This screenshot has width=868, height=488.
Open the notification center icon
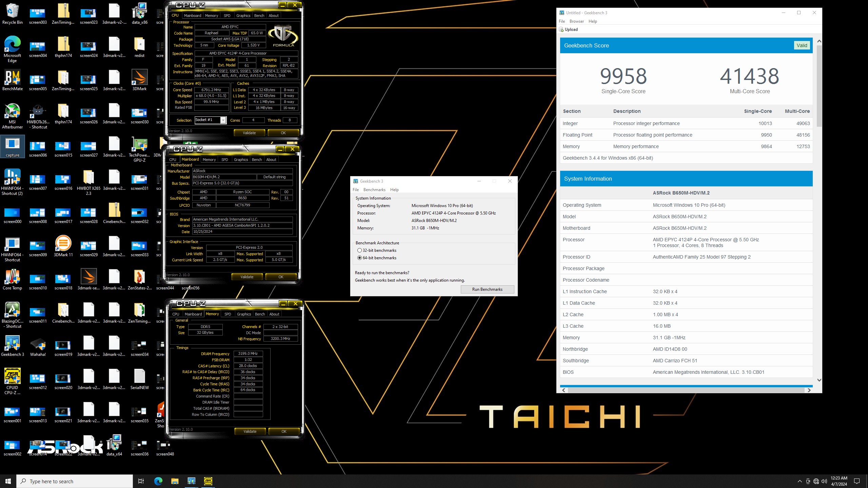[857, 481]
